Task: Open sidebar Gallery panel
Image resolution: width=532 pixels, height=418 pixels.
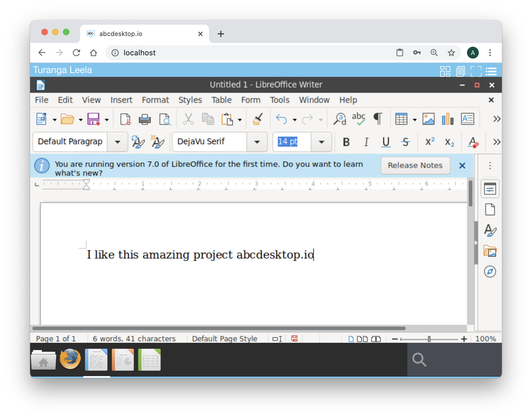Action: click(x=490, y=251)
